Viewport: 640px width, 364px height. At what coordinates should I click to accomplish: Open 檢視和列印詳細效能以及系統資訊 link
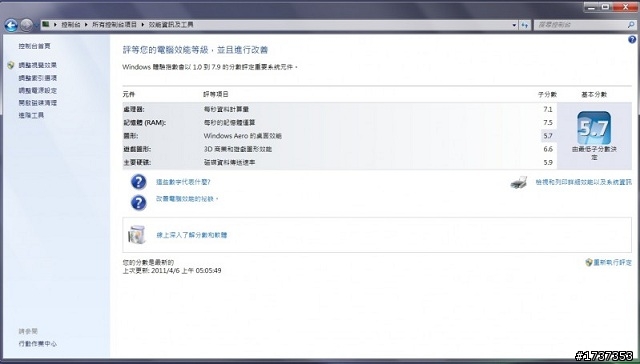584,182
